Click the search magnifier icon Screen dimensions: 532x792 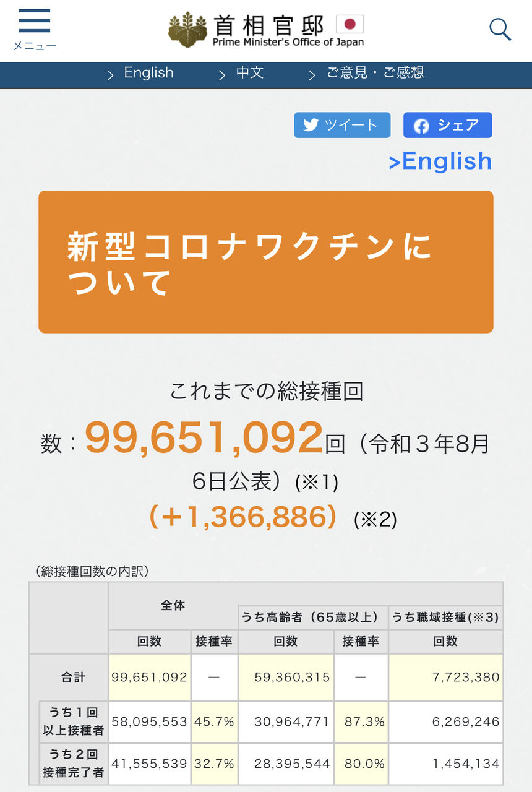(x=500, y=30)
